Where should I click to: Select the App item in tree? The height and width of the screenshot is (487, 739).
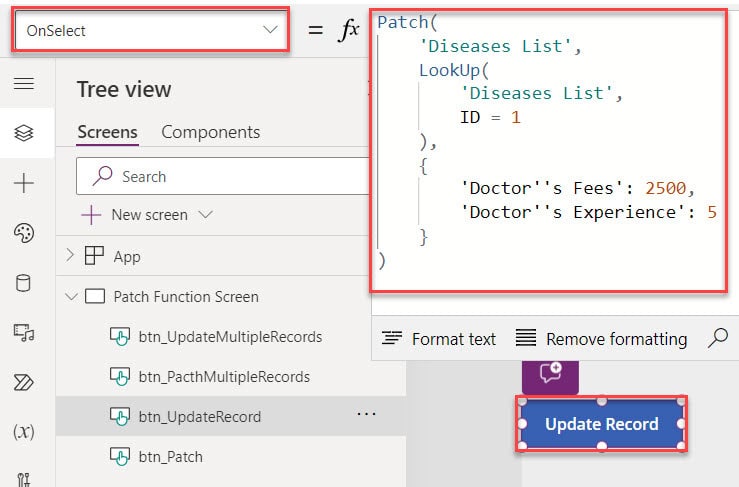(127, 257)
